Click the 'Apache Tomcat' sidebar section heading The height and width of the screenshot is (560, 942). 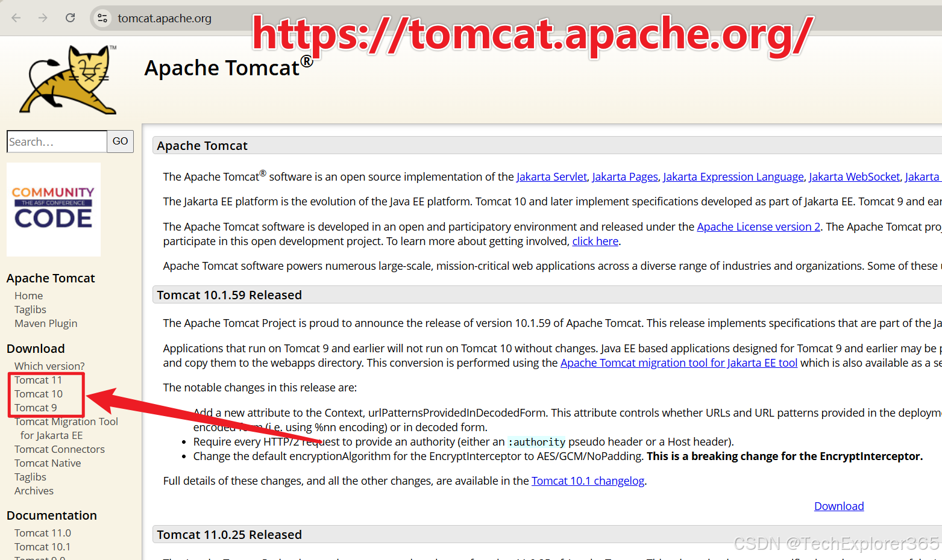pyautogui.click(x=51, y=278)
